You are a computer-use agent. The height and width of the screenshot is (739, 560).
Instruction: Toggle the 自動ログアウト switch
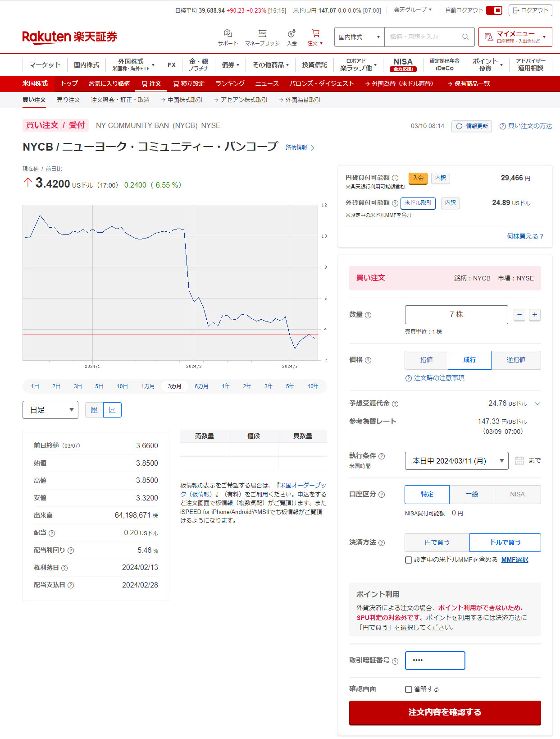pos(494,10)
